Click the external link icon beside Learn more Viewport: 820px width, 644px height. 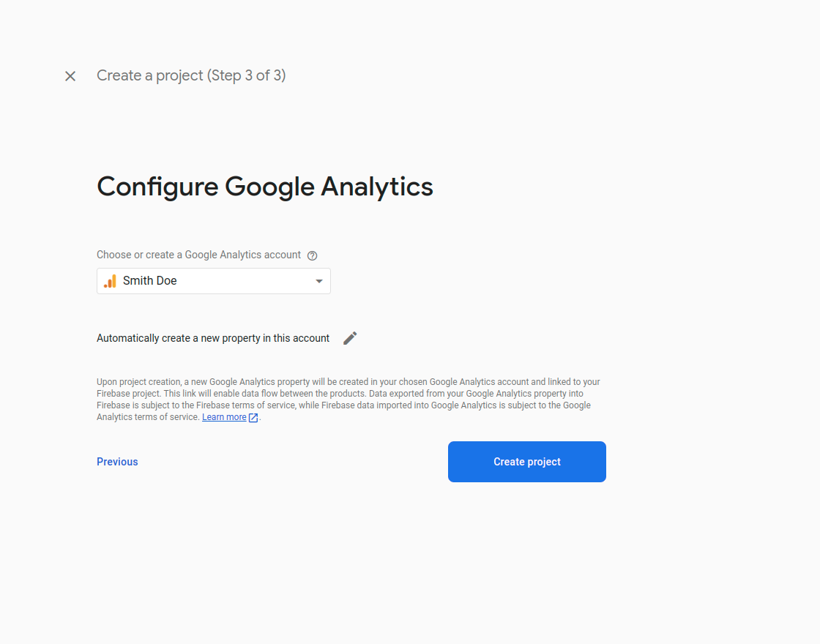coord(253,417)
